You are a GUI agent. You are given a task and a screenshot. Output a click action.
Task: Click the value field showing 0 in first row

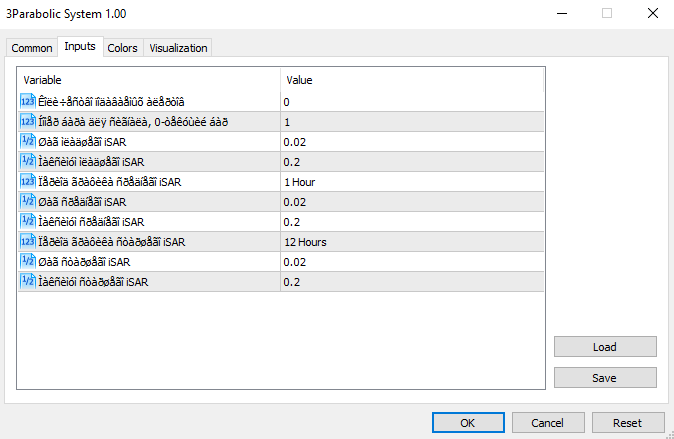pyautogui.click(x=411, y=101)
